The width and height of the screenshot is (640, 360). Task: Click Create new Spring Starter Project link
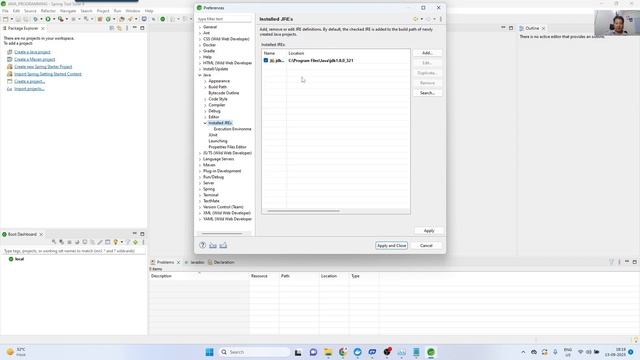tap(43, 67)
